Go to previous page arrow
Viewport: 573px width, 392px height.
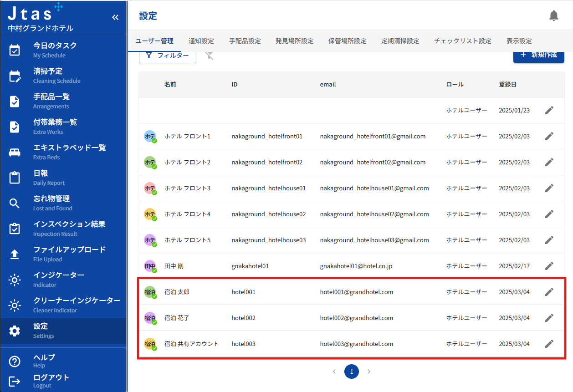[334, 372]
